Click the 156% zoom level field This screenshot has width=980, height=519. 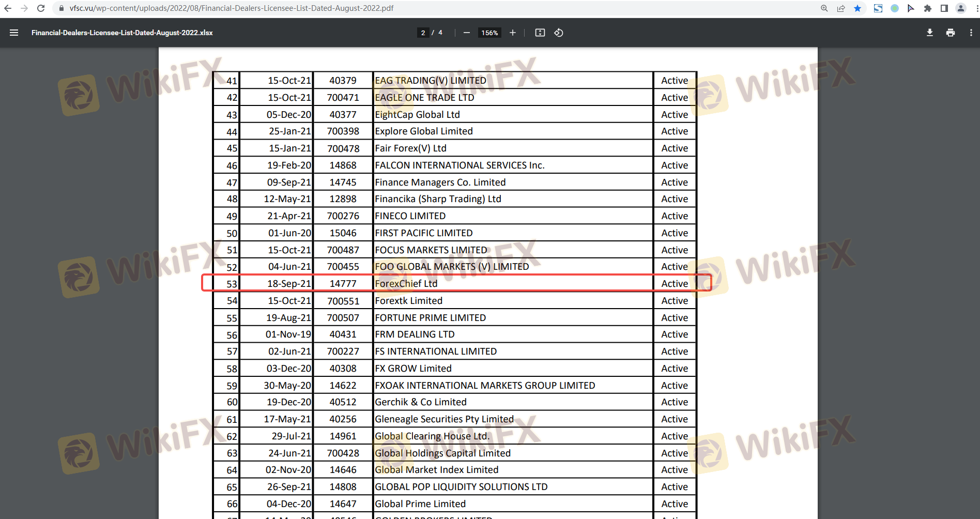489,33
